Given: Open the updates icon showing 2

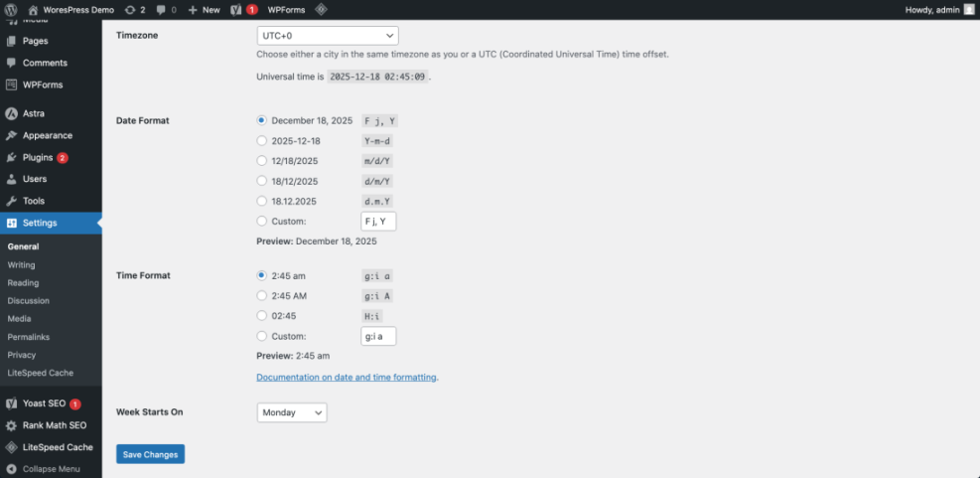Looking at the screenshot, I should point(130,9).
